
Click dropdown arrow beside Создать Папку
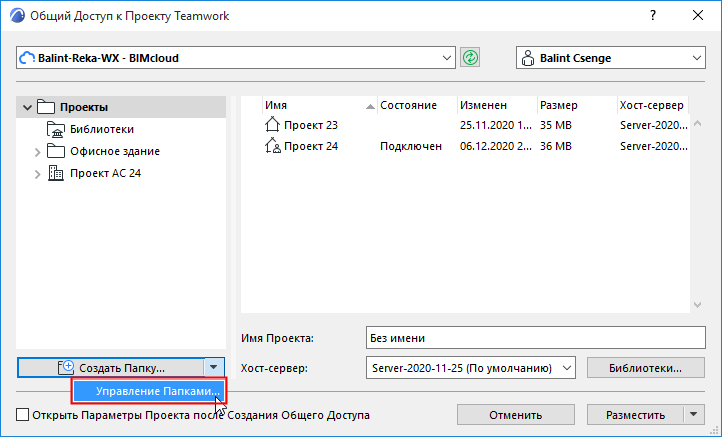(214, 367)
